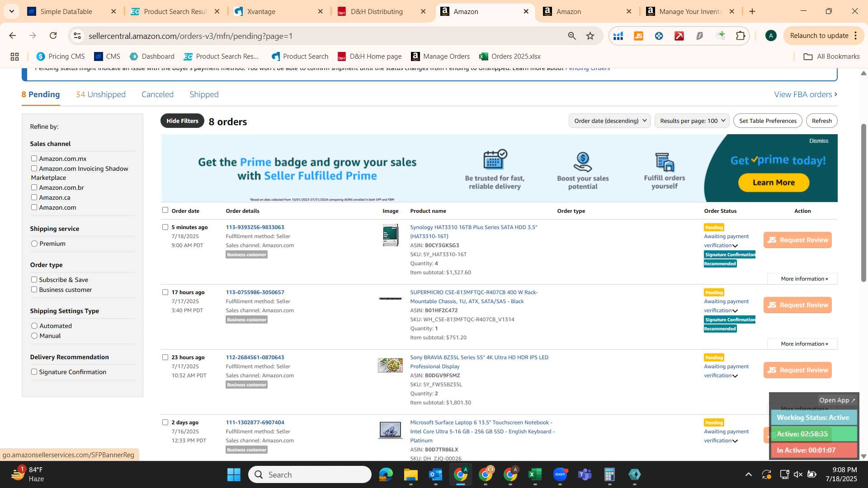
Task: Open Outlook from taskbar
Action: [x=435, y=474]
